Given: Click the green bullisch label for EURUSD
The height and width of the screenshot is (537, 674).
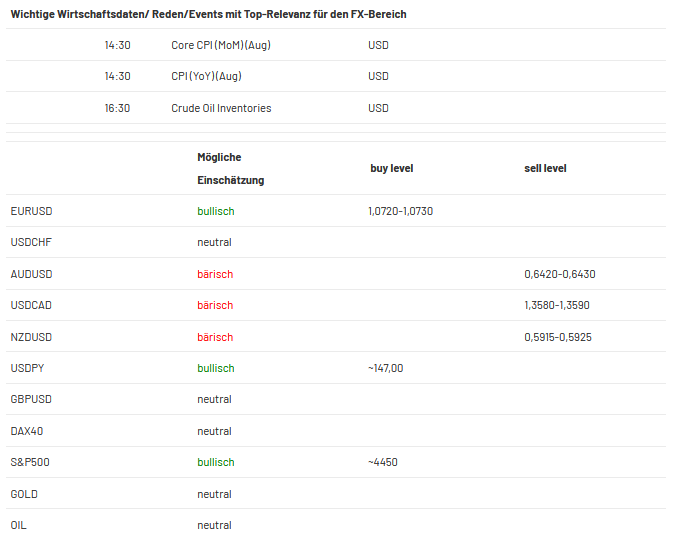Looking at the screenshot, I should [x=216, y=211].
